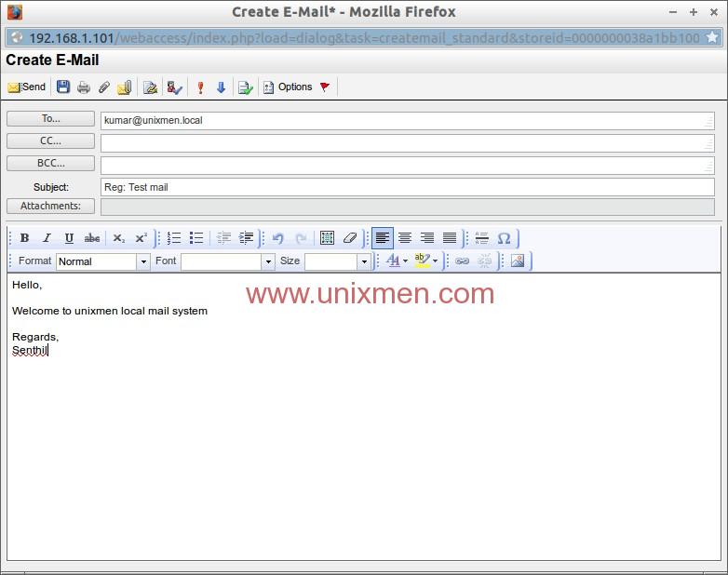Send the email with the Send button

(27, 87)
